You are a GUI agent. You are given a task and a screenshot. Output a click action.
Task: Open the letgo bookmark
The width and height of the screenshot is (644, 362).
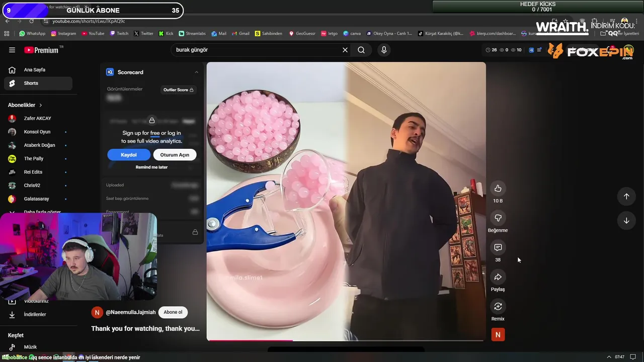click(329, 34)
